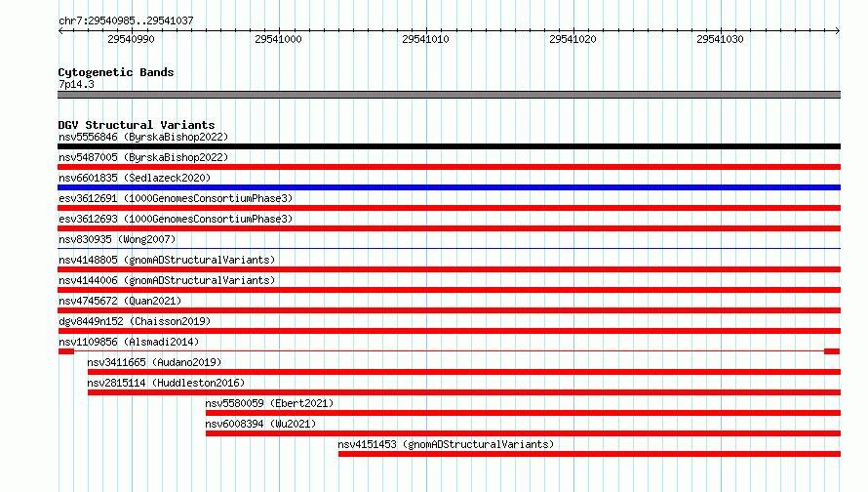This screenshot has width=868, height=492.
Task: Open esv3612693 (1000GenomesConsortiumPhase3) label
Action: (x=176, y=219)
